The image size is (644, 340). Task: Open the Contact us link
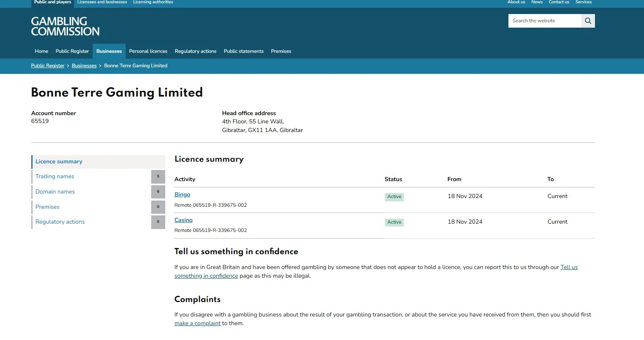click(559, 2)
